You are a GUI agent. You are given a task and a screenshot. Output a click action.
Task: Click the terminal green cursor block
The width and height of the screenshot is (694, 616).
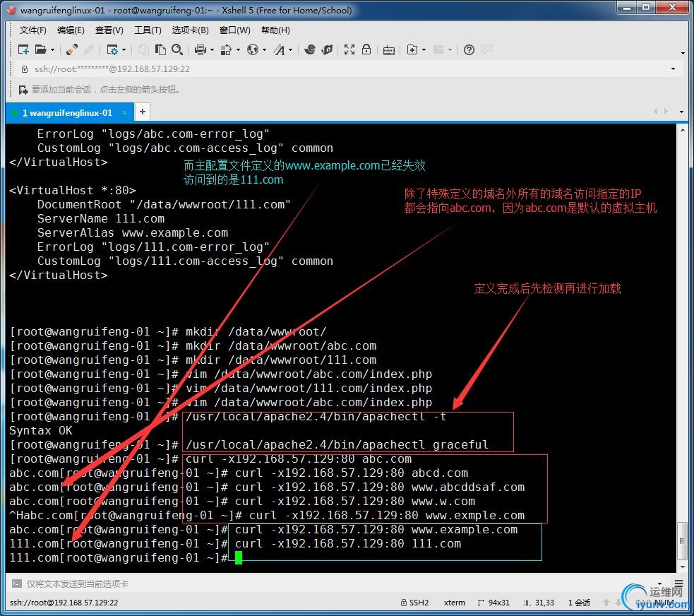tap(239, 558)
